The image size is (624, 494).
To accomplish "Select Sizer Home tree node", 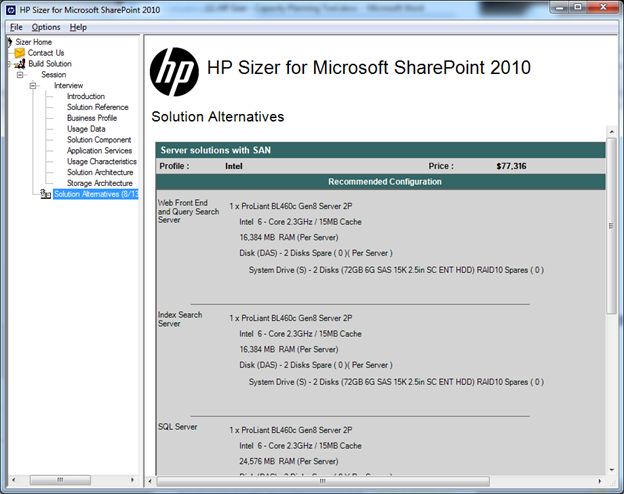I will pos(33,42).
